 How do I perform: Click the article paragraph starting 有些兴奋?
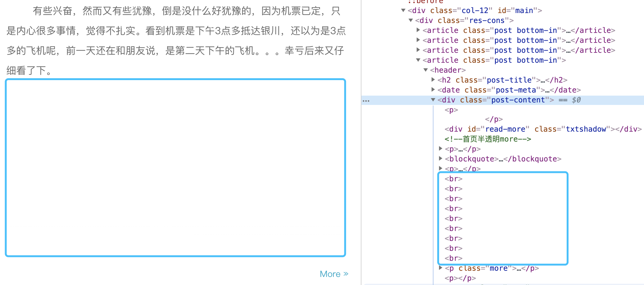(176, 41)
